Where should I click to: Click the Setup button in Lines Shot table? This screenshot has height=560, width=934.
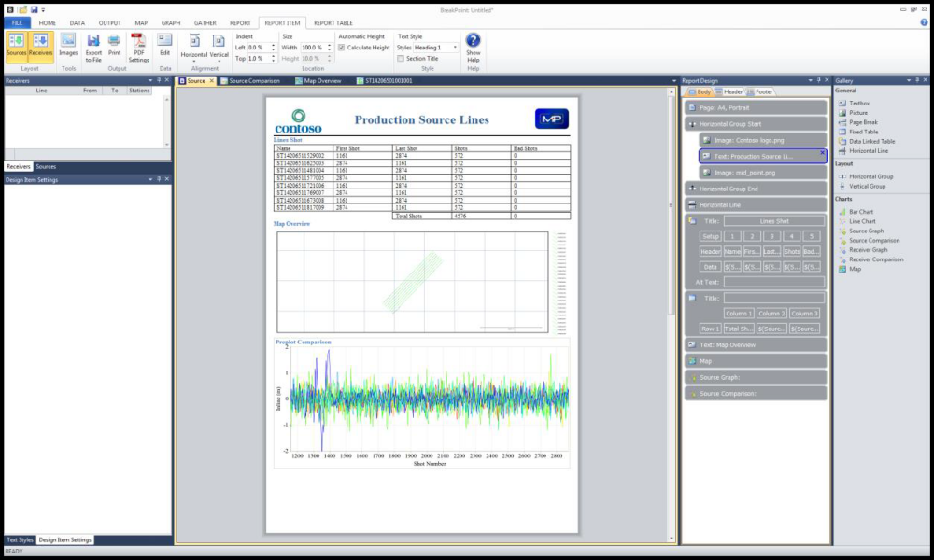pos(711,236)
